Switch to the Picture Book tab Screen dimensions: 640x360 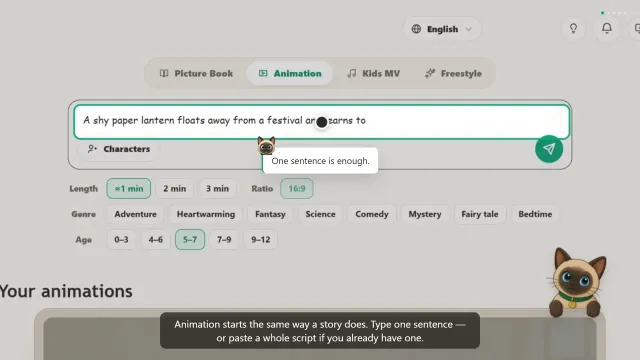click(196, 73)
